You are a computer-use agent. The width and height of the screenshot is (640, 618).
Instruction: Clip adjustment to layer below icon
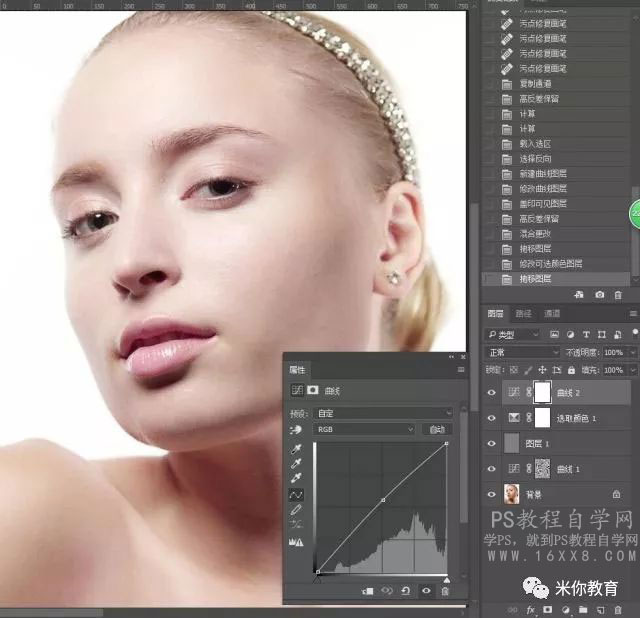[x=367, y=591]
